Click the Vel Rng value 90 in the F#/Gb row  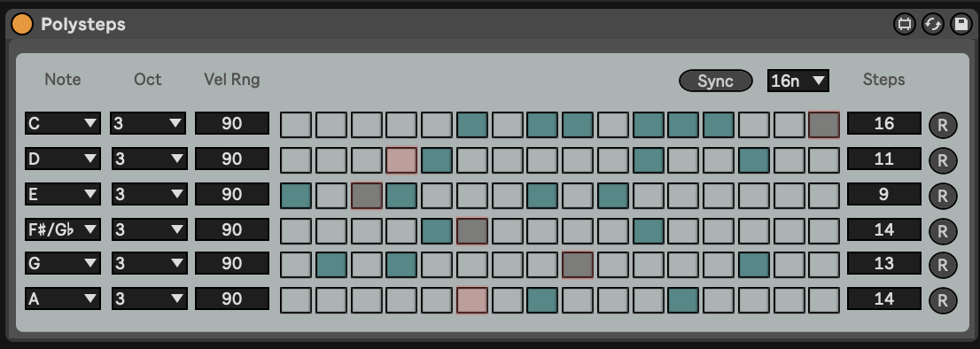[x=232, y=229]
